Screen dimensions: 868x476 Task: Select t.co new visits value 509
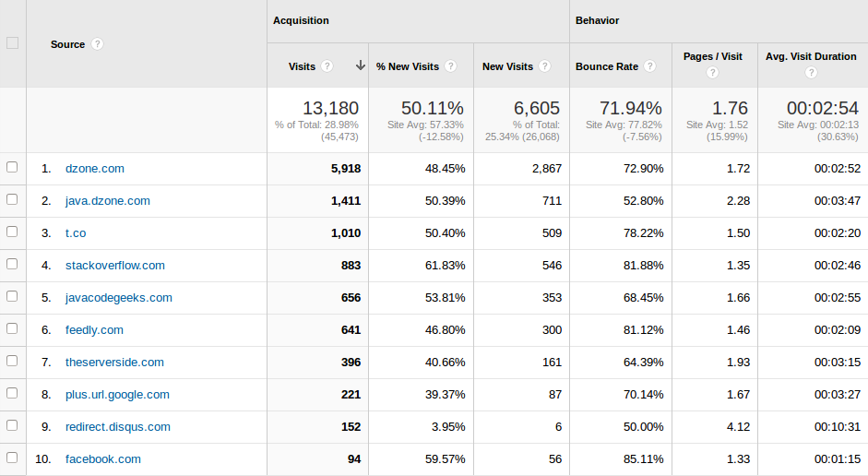tap(552, 233)
